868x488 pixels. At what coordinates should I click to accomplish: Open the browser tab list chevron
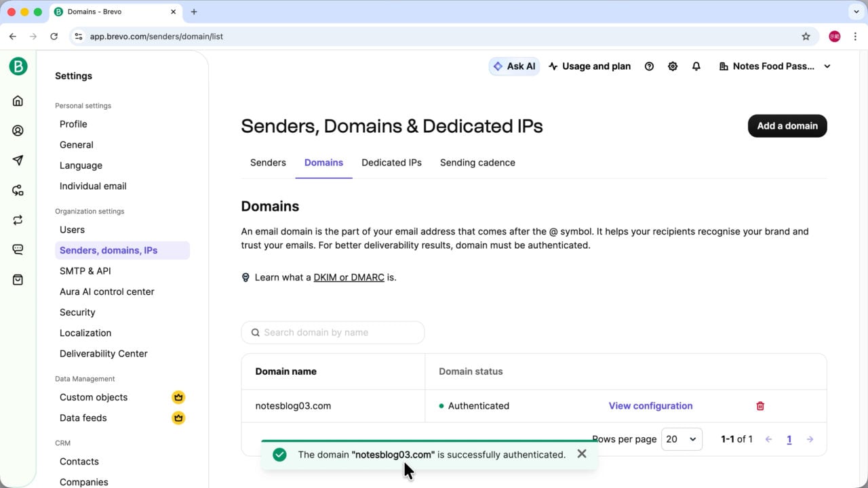coord(856,12)
